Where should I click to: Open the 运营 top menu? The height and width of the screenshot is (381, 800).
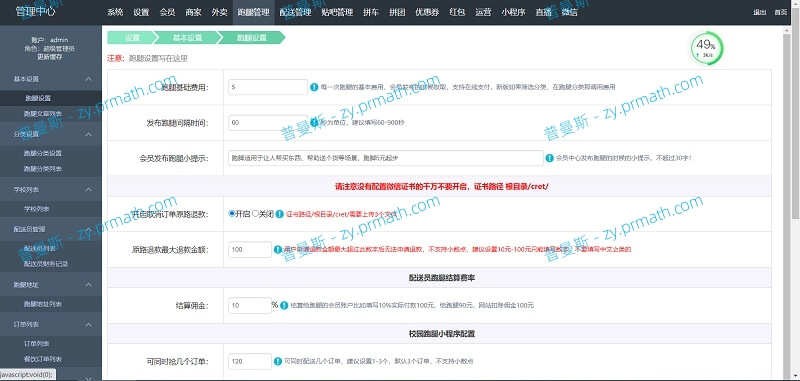pyautogui.click(x=483, y=12)
